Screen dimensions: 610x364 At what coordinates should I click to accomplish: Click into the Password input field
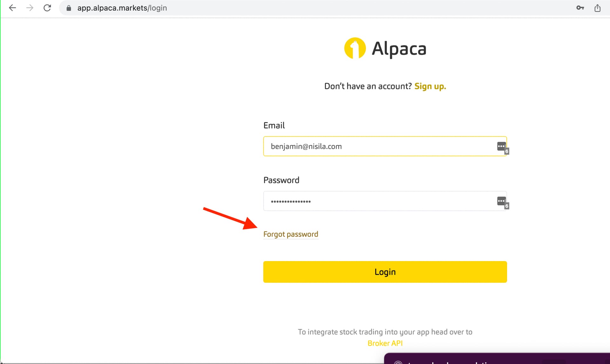[385, 201]
